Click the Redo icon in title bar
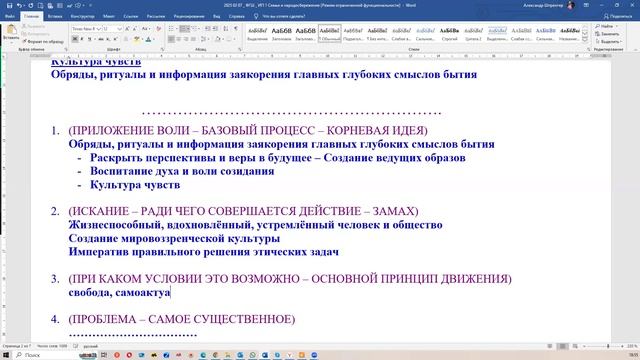 tap(30, 5)
